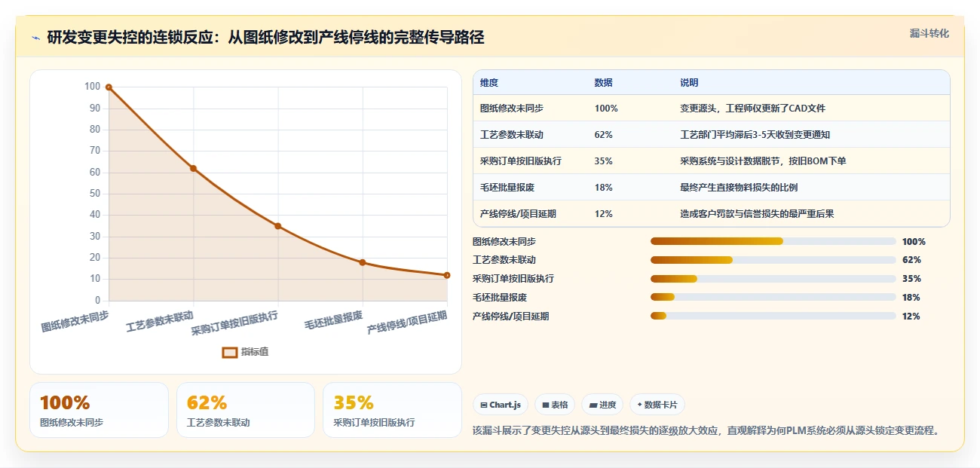Click the 数据卡片 tag chip
Image resolution: width=980 pixels, height=468 pixels.
(657, 405)
